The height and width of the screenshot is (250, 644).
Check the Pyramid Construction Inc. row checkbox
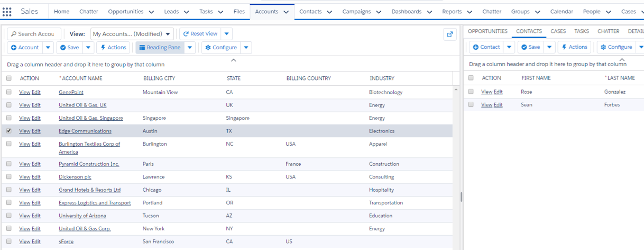pos(9,164)
